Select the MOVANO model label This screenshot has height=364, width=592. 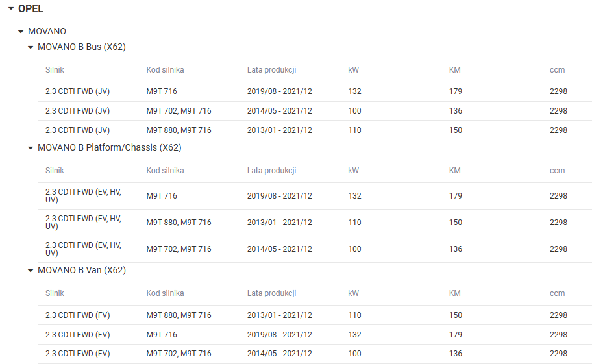(47, 31)
